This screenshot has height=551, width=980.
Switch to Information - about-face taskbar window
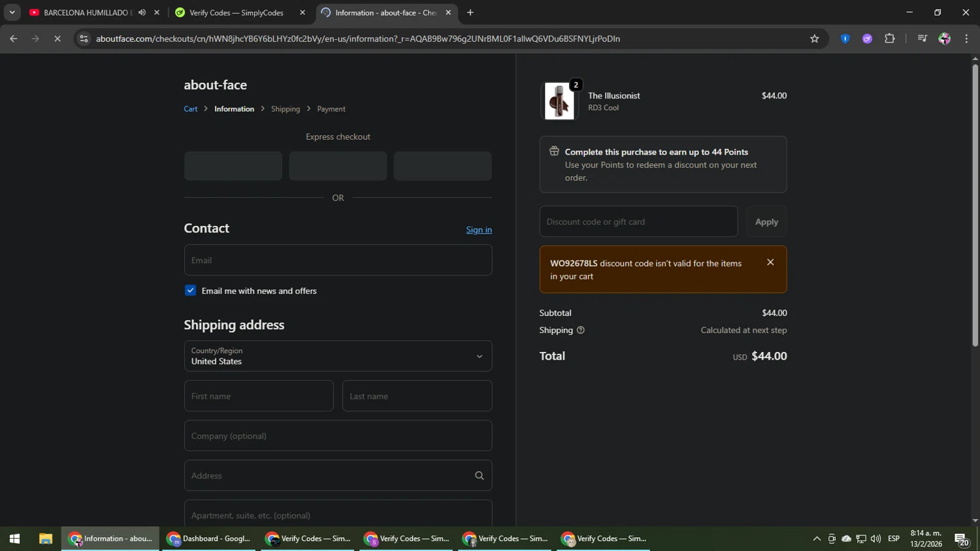click(x=110, y=539)
